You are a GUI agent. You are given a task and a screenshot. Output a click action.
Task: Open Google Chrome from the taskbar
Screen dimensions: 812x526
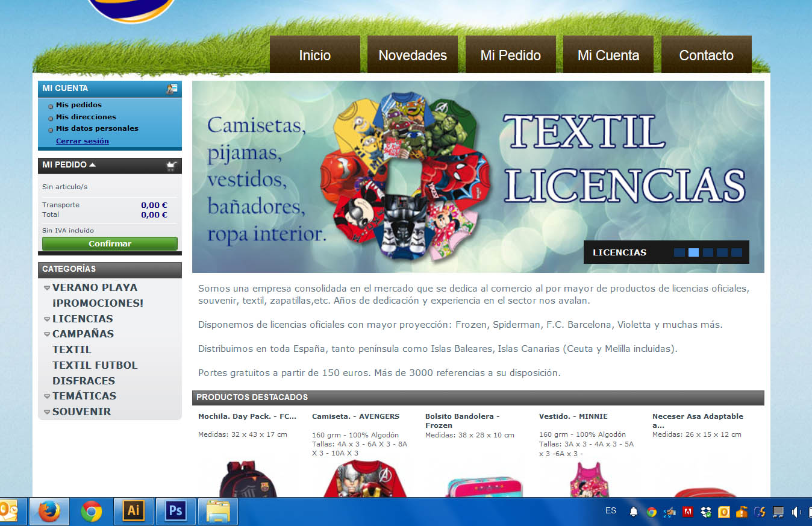pyautogui.click(x=92, y=512)
